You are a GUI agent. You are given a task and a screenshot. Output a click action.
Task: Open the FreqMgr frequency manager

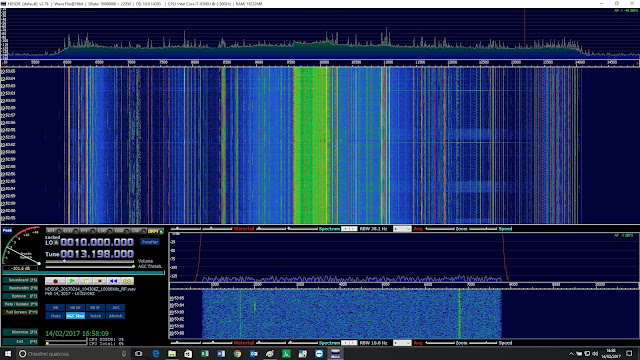[x=150, y=242]
